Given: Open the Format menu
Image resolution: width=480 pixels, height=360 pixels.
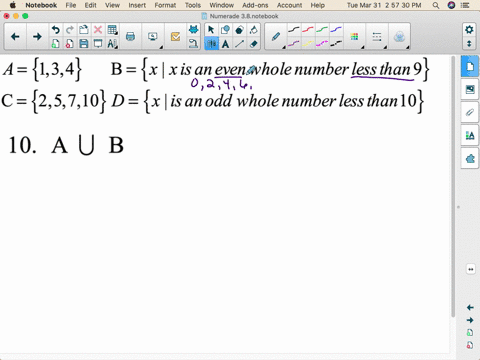Looking at the screenshot, I should pyautogui.click(x=165, y=5).
